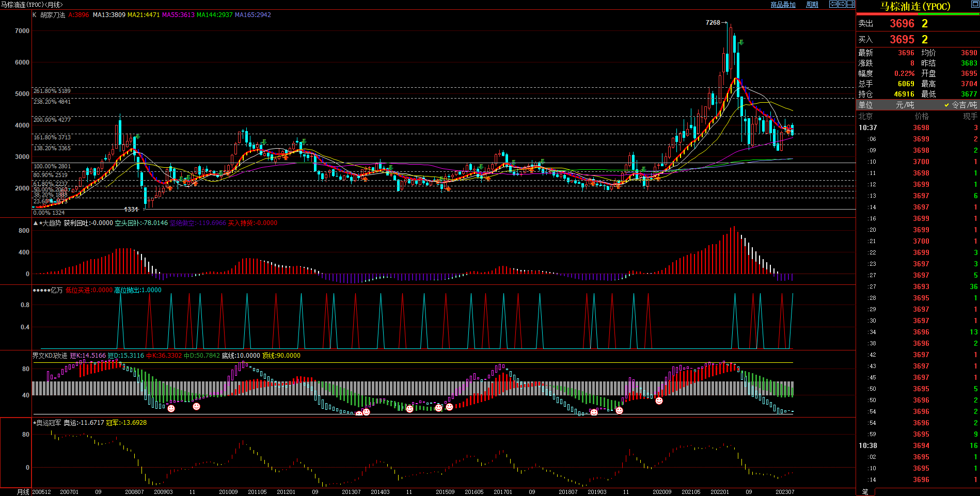This screenshot has width=980, height=496.
Task: Toggle the side panel layout icon
Action: click(x=851, y=4)
